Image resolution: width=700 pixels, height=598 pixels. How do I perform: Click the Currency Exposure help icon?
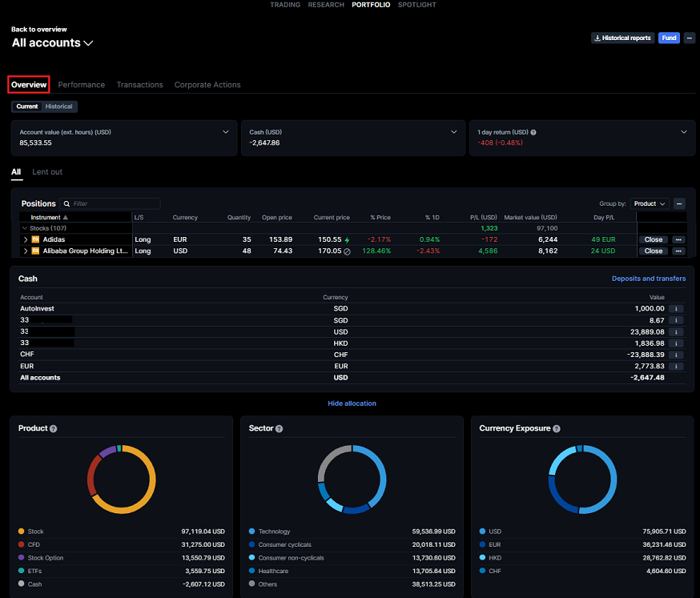(557, 429)
